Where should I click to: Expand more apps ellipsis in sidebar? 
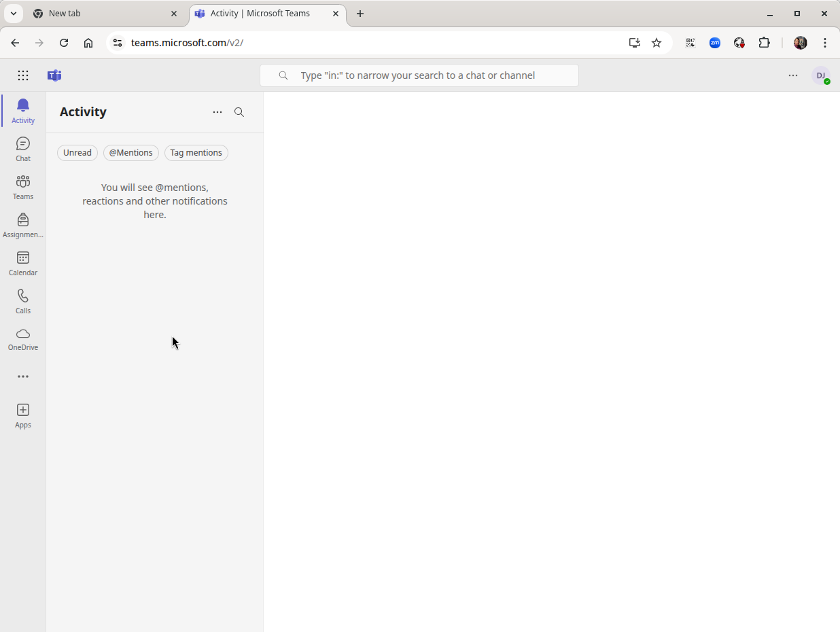click(x=23, y=376)
